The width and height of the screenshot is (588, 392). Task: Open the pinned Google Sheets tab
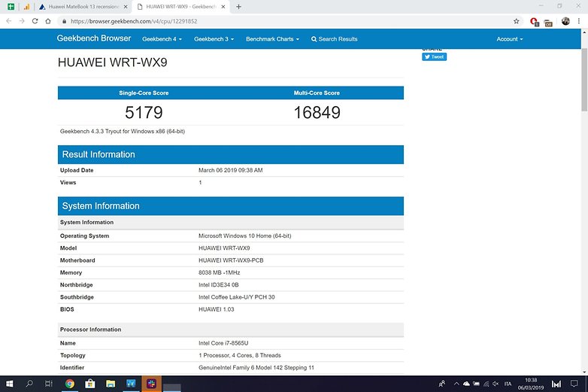point(11,6)
